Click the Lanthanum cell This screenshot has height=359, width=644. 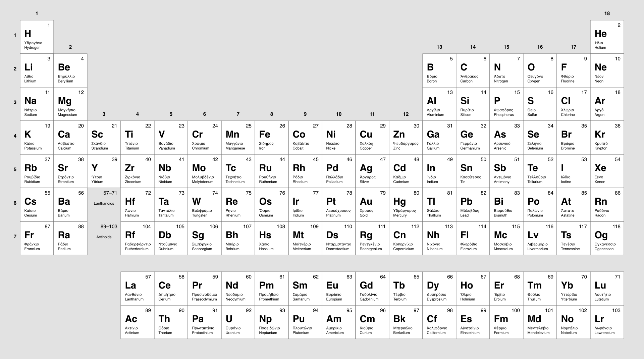click(138, 289)
